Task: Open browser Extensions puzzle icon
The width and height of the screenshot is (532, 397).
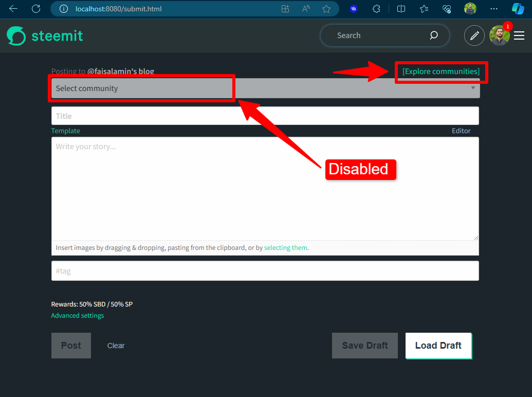Action: click(376, 9)
